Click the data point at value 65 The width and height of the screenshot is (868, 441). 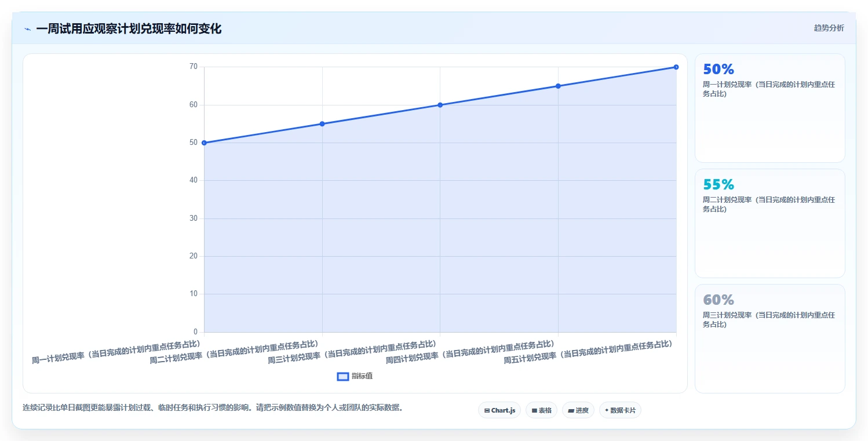[558, 86]
